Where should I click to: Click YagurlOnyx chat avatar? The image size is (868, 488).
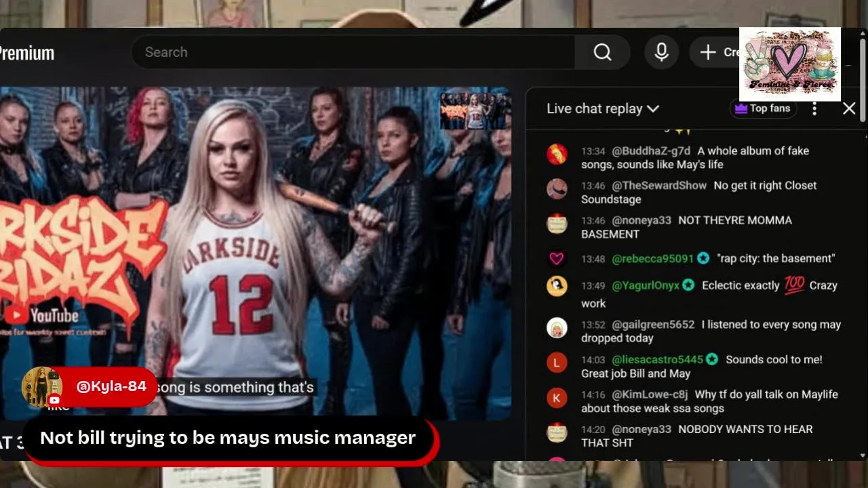click(557, 285)
